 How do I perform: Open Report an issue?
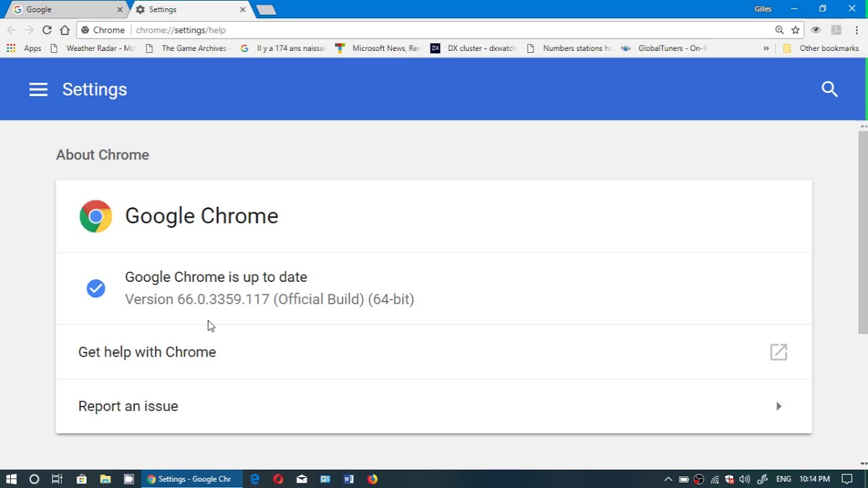(x=434, y=406)
